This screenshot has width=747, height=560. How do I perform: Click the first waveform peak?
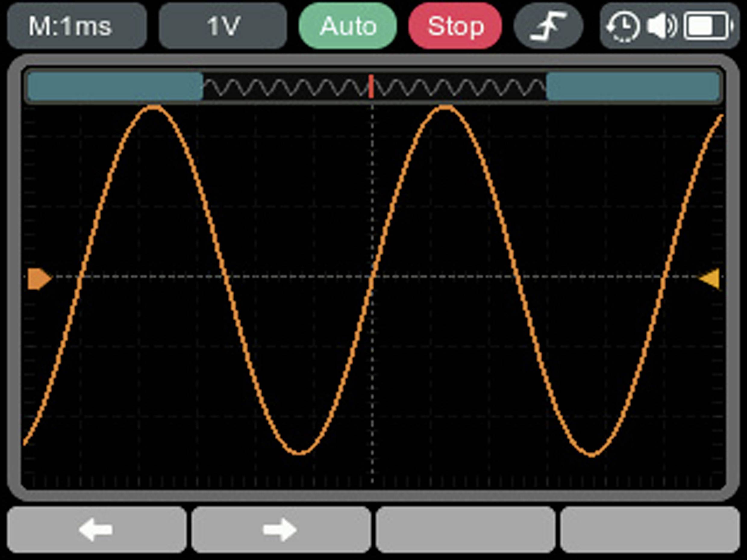[x=154, y=108]
